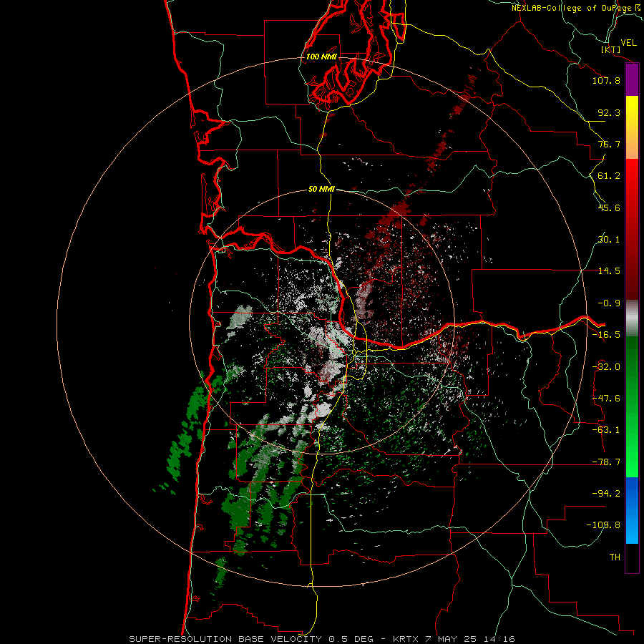This screenshot has width=644, height=644.
Task: Click the -94.2 velocity scale value
Action: pyautogui.click(x=606, y=493)
